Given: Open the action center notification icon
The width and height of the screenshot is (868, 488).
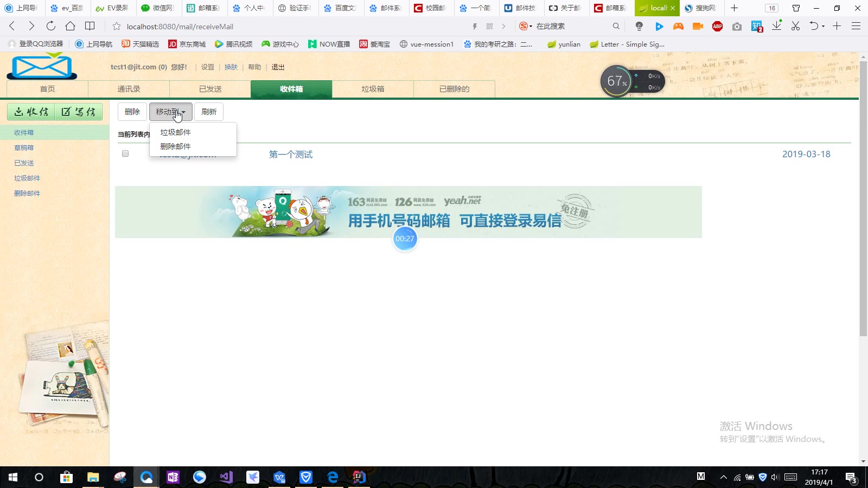Looking at the screenshot, I should [x=851, y=478].
